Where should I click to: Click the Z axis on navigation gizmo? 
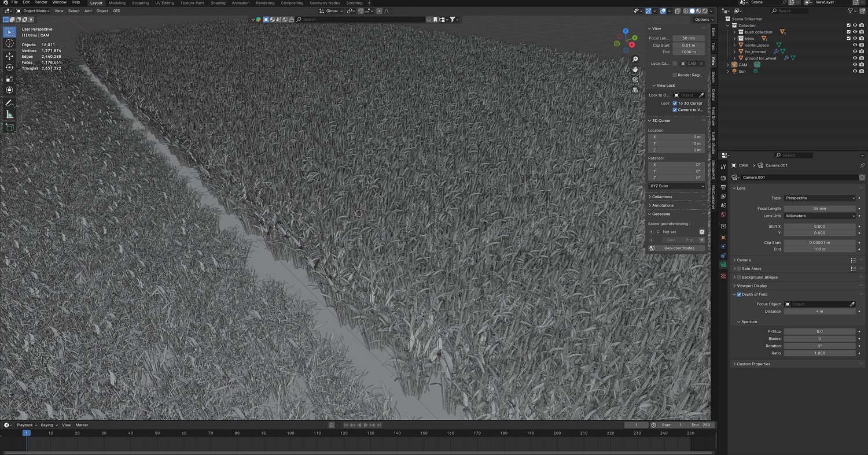(x=626, y=31)
